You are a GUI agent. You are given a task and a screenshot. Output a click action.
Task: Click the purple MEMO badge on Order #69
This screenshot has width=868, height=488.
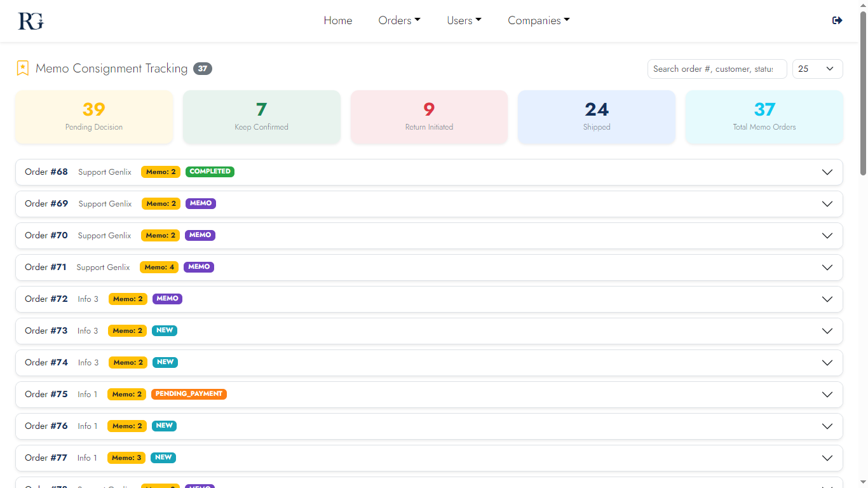[x=201, y=203]
